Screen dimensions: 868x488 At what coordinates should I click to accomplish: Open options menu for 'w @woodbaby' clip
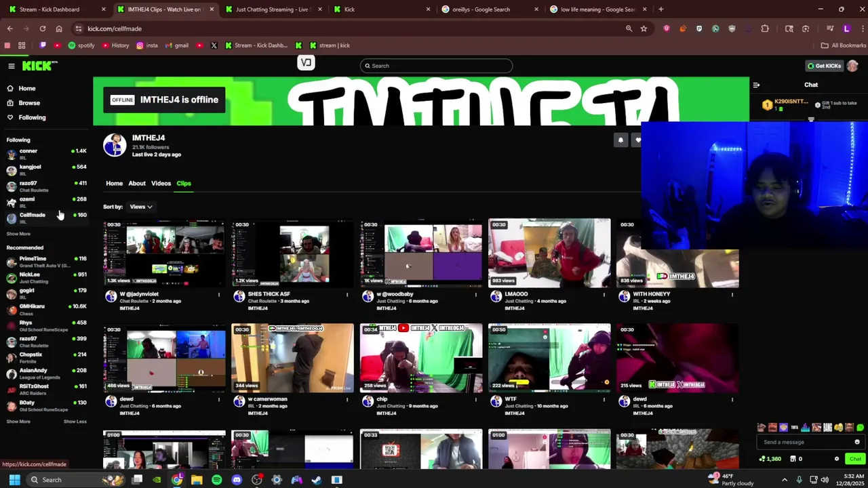click(475, 295)
